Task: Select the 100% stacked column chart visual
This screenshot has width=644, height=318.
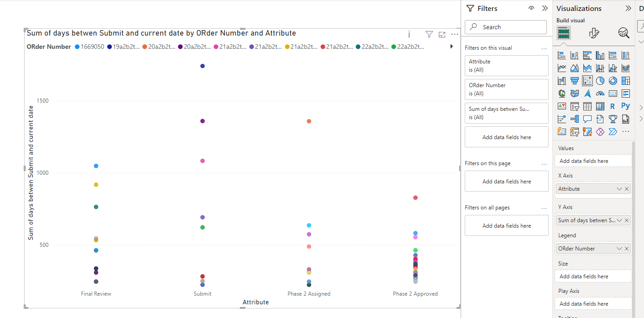Action: (x=626, y=55)
